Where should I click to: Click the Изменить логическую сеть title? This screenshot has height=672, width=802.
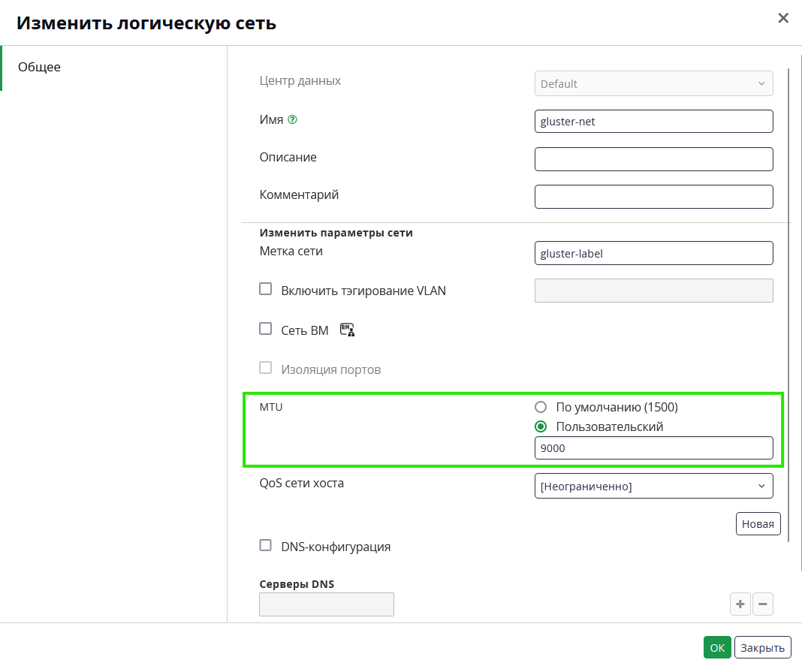coord(146,23)
